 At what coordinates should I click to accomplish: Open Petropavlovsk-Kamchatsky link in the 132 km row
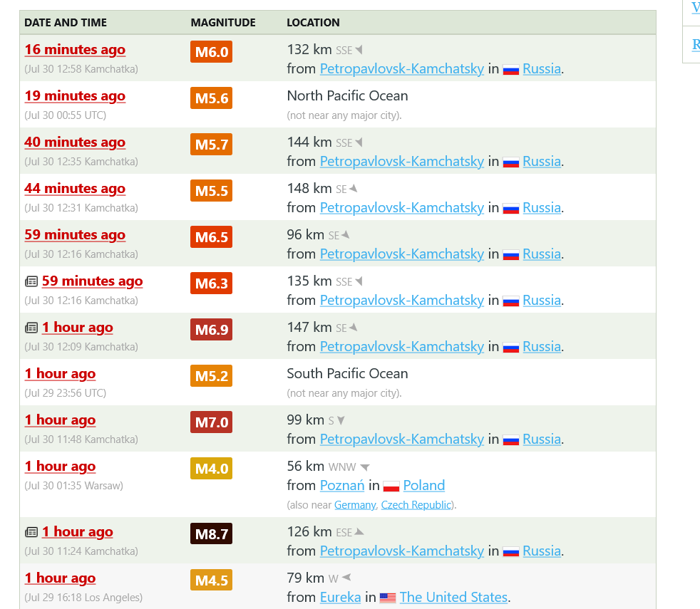click(x=402, y=68)
